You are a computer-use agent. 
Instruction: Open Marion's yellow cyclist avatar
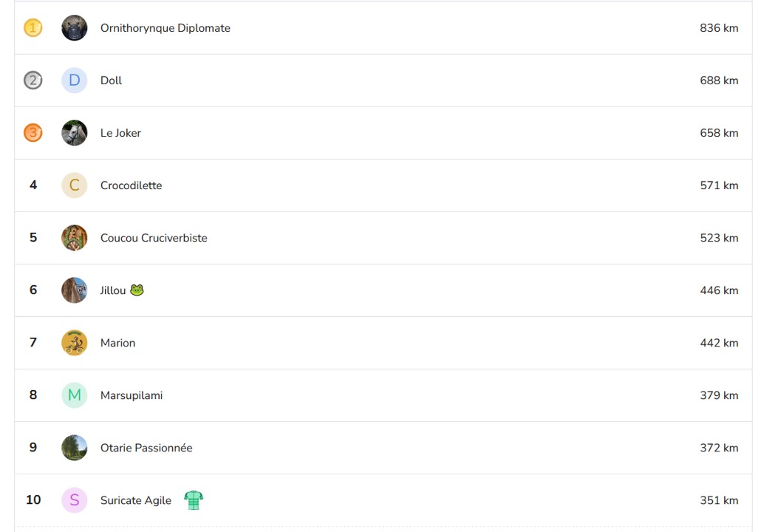(x=74, y=343)
